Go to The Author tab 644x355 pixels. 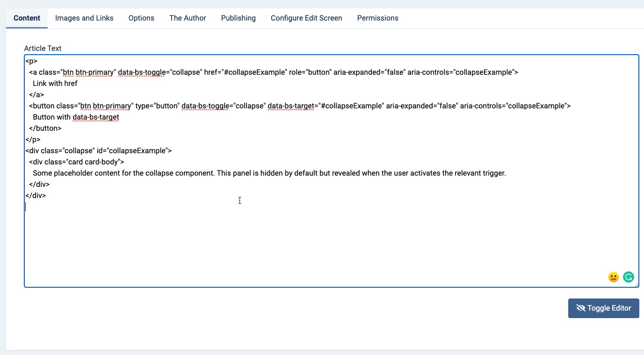point(188,18)
